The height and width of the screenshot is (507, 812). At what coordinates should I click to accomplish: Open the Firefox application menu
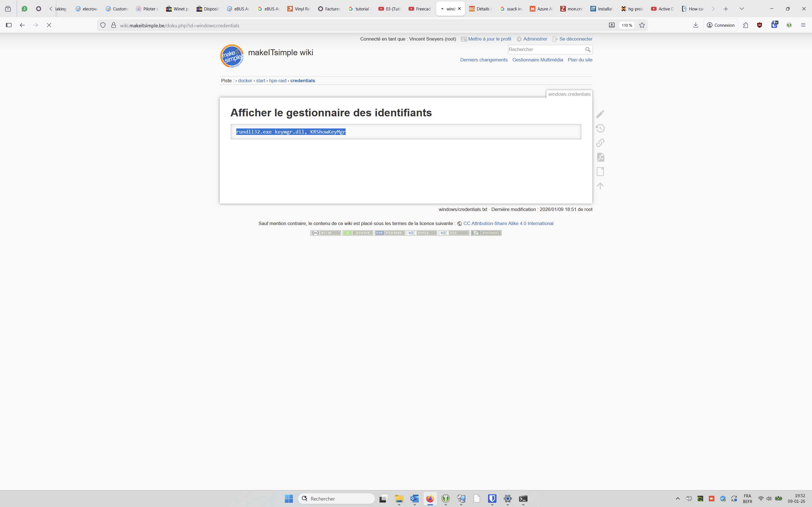803,25
